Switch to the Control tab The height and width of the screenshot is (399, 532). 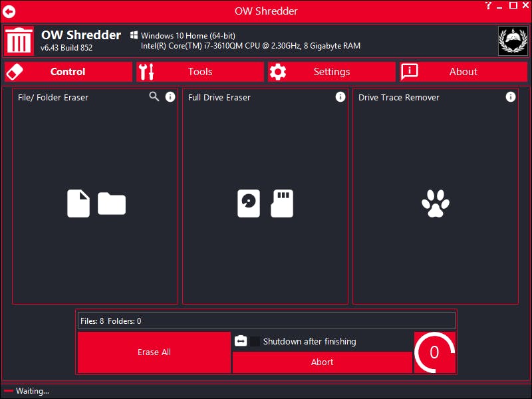tap(68, 72)
